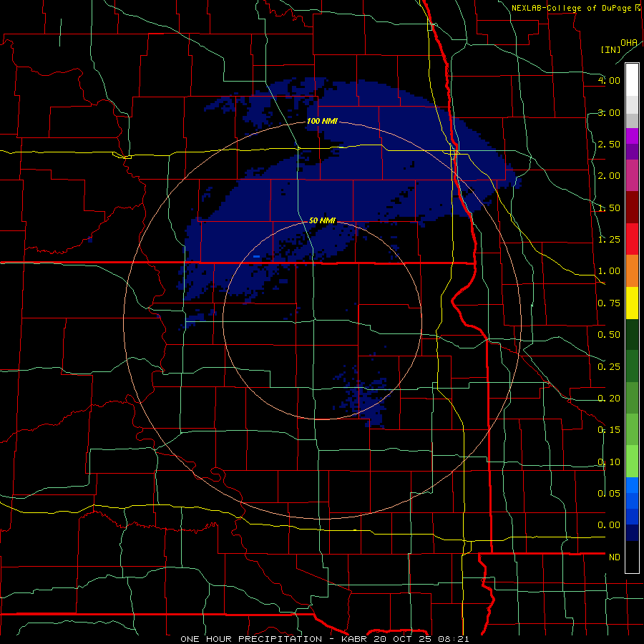Select the dark purple swatch just below 2.50
644x644 pixels.
click(632, 152)
